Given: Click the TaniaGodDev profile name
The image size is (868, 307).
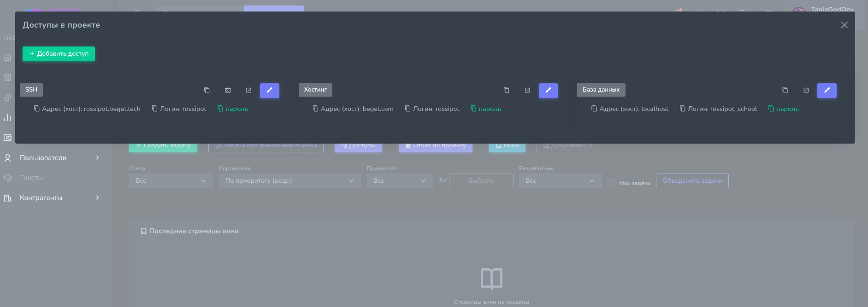Looking at the screenshot, I should tap(832, 9).
